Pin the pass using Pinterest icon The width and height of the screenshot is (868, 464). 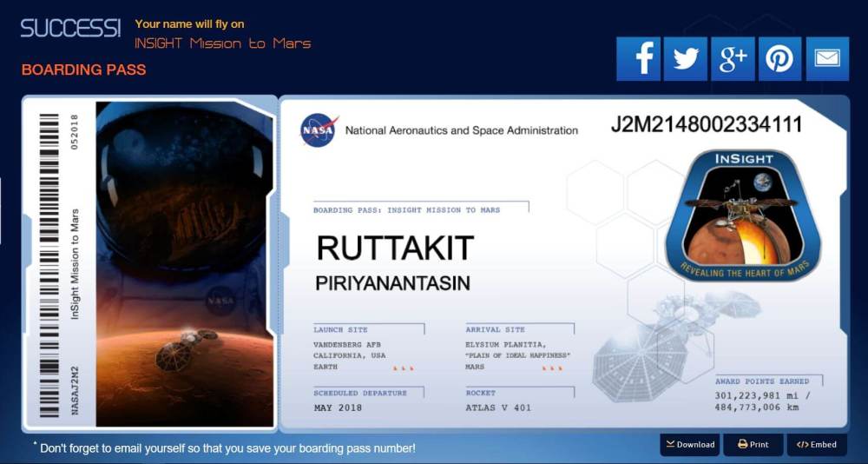point(779,59)
